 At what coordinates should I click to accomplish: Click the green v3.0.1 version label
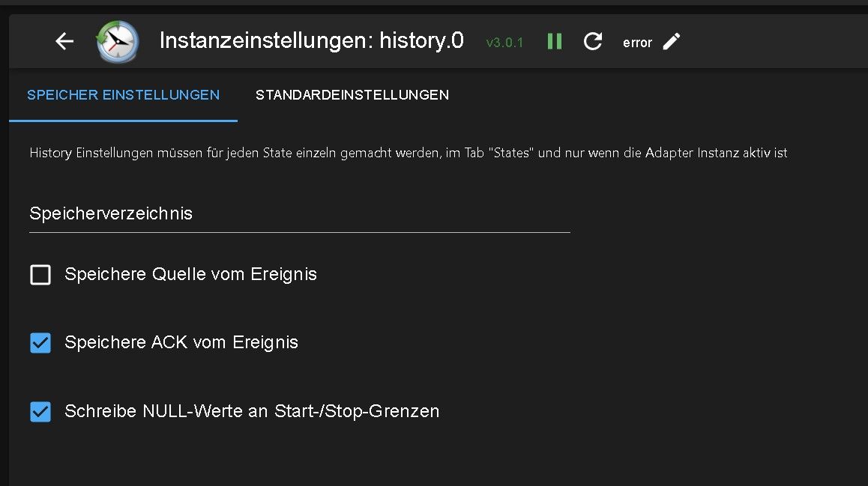[504, 43]
